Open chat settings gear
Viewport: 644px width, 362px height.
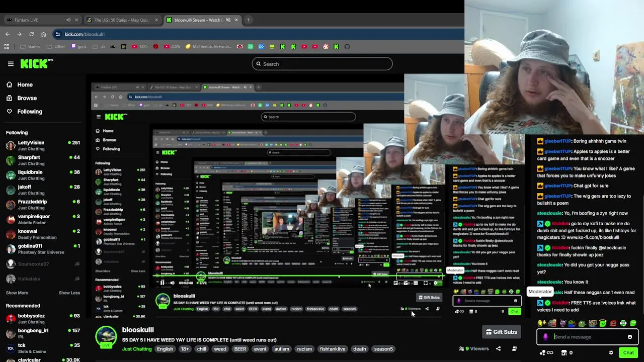(x=611, y=353)
